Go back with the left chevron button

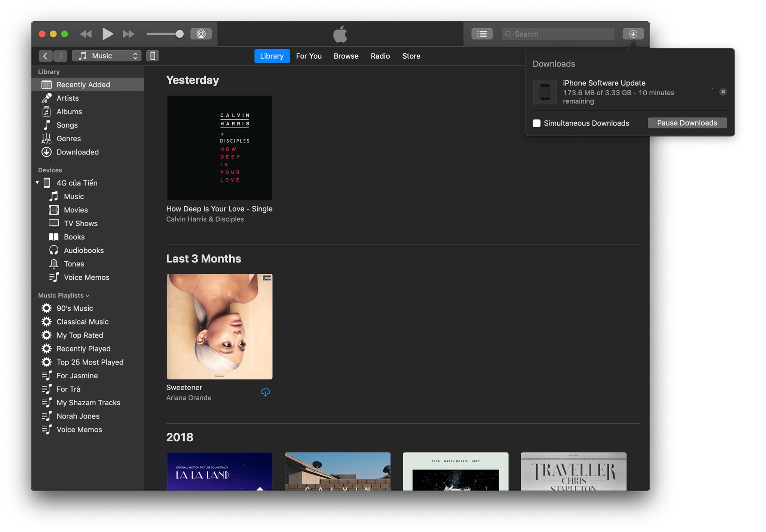[46, 56]
